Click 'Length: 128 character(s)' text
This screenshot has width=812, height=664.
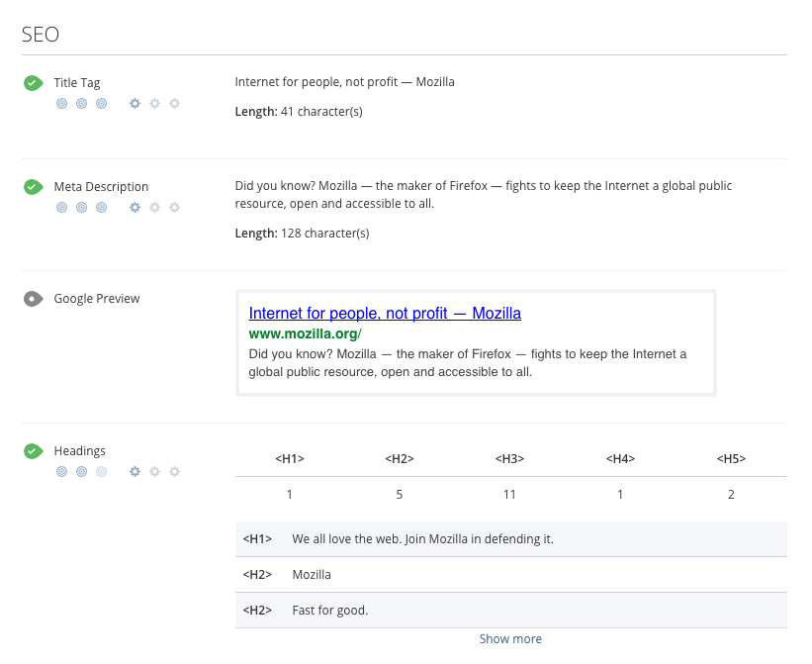(x=302, y=234)
